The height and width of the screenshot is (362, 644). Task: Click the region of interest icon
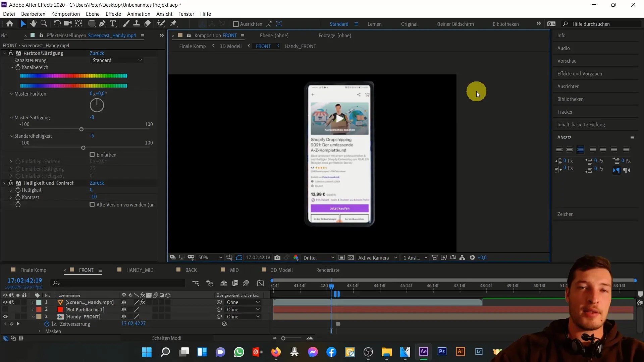(x=341, y=258)
